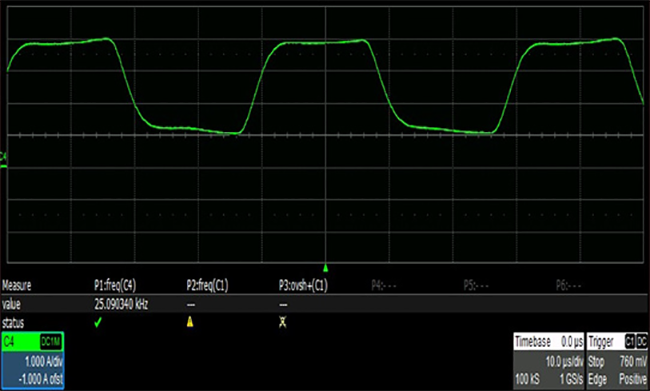
Task: Click the crossed status icon under P3
Action: pos(283,322)
